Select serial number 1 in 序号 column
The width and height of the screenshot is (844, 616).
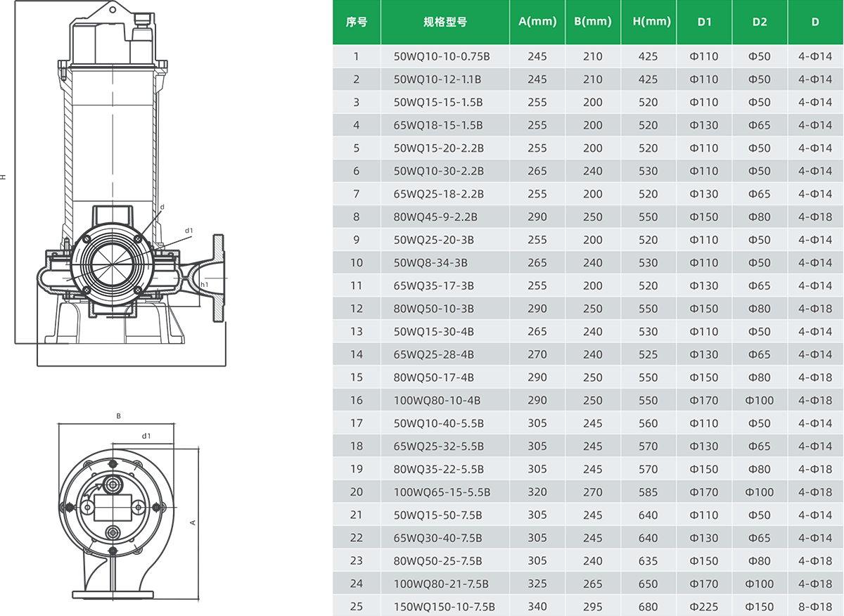(357, 56)
